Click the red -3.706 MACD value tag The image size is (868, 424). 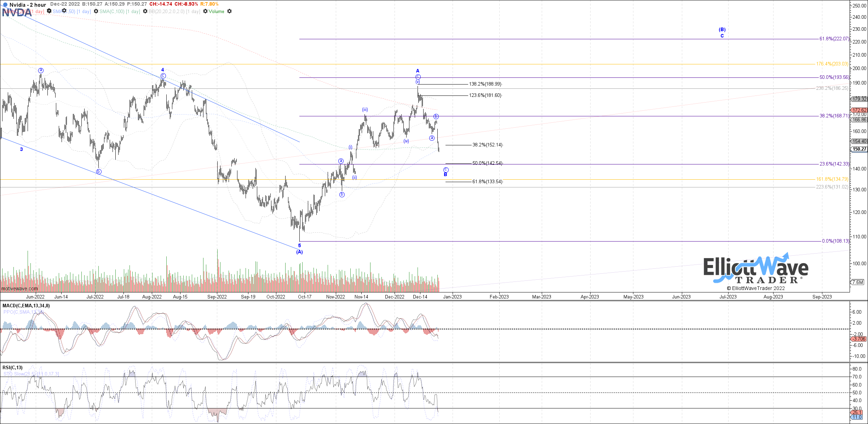[x=859, y=339]
